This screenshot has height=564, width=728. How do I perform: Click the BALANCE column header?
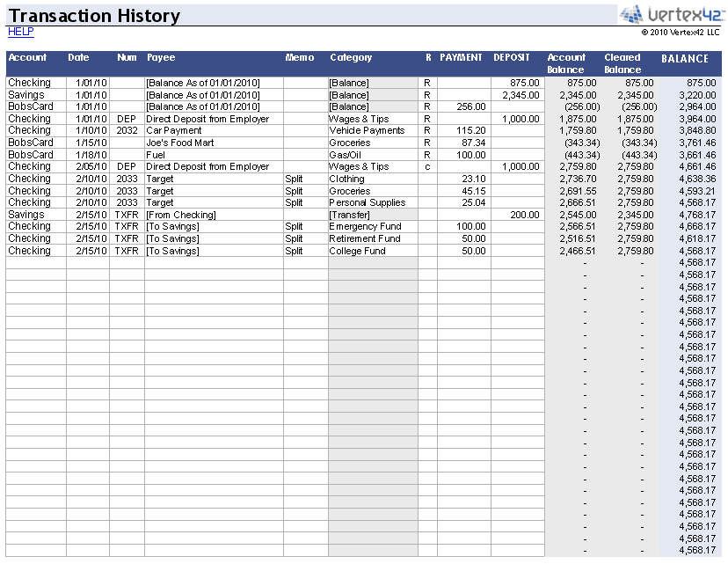686,59
